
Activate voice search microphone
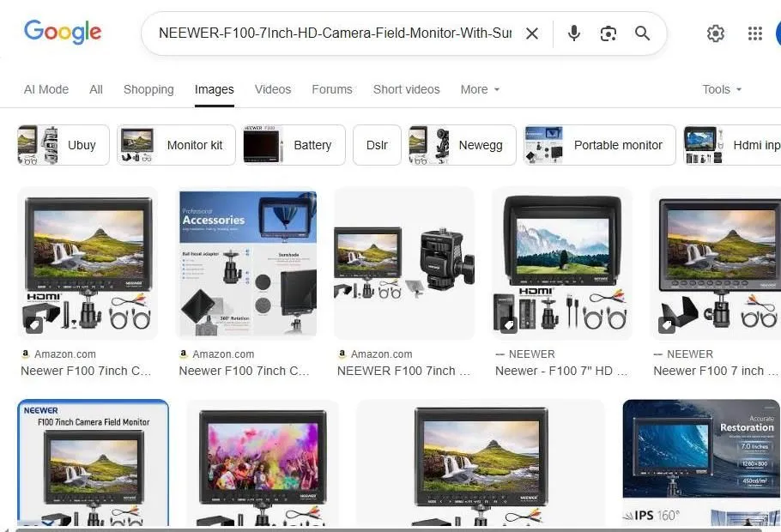click(x=572, y=33)
